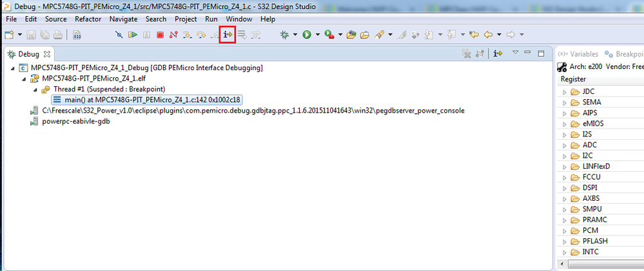The height and width of the screenshot is (271, 644).
Task: Click the red Terminate icon
Action: [x=160, y=35]
